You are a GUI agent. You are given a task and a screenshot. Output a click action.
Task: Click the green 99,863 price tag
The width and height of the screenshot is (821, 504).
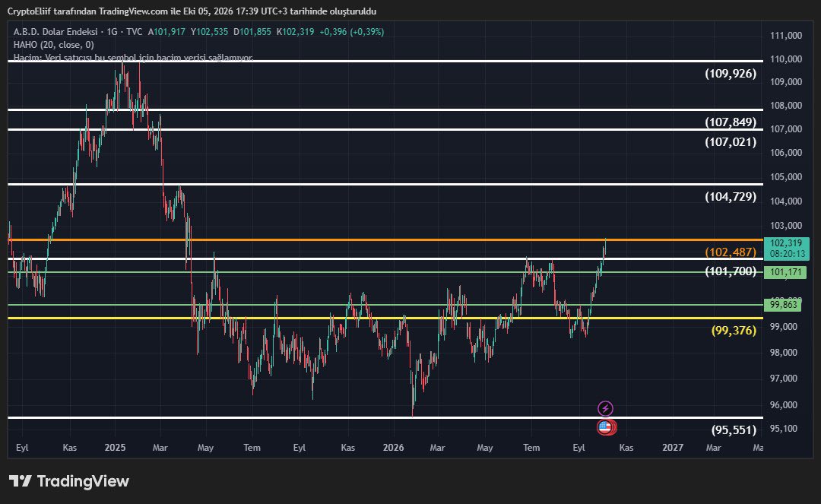(783, 305)
